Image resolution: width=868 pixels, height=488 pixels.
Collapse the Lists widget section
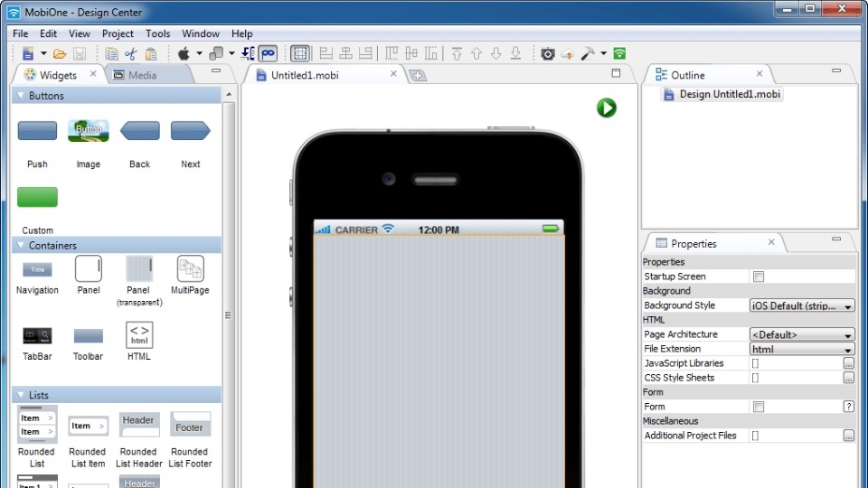tap(21, 395)
